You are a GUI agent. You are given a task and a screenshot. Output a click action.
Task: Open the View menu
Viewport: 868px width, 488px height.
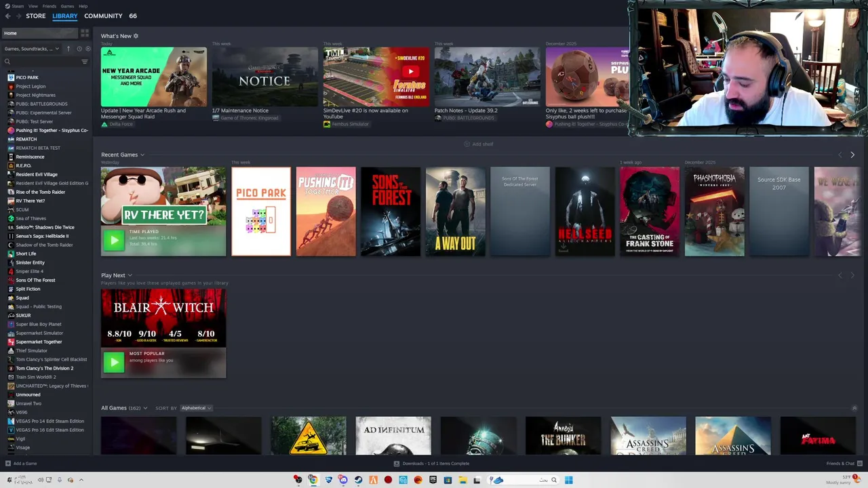click(33, 6)
